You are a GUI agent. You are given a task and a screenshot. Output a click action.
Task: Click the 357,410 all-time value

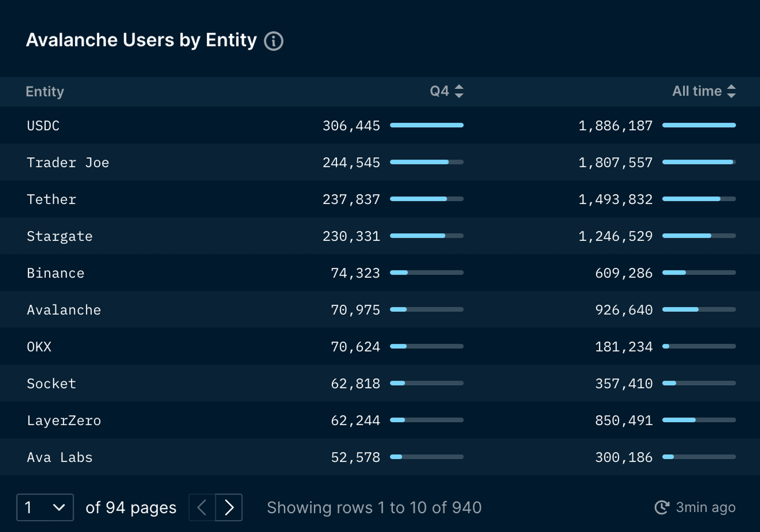point(624,384)
